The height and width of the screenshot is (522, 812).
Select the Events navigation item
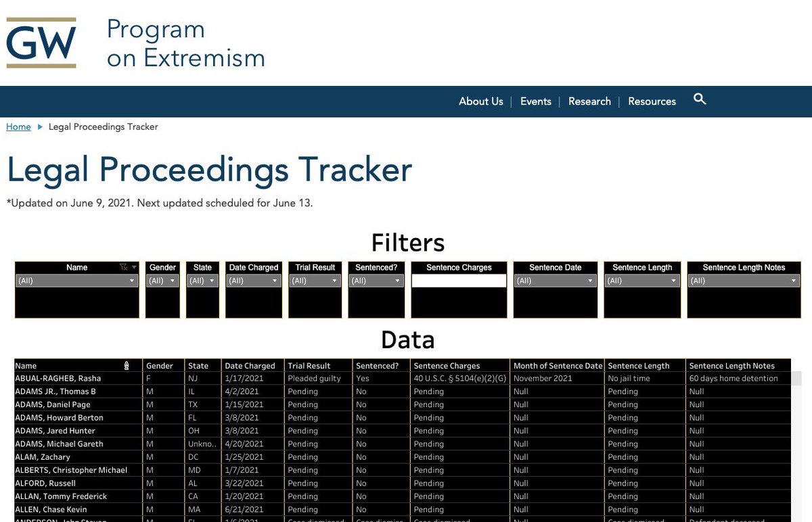535,101
